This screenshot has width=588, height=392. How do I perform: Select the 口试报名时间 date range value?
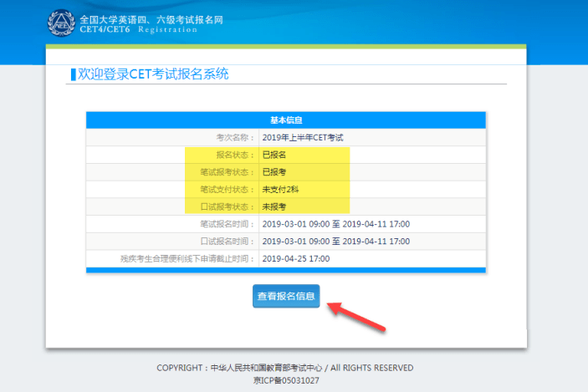point(336,242)
